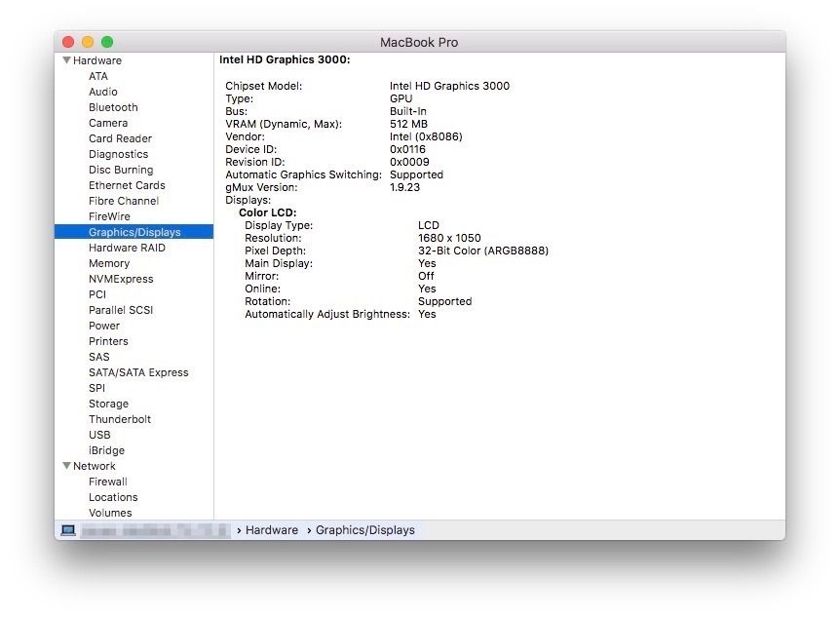Image resolution: width=840 pixels, height=618 pixels.
Task: Zoom window with the green button
Action: pos(107,42)
